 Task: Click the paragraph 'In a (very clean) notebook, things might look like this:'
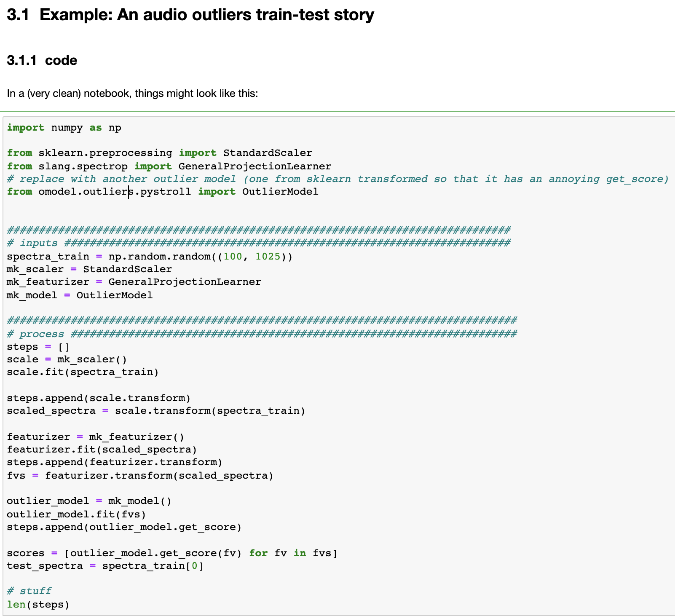(132, 93)
